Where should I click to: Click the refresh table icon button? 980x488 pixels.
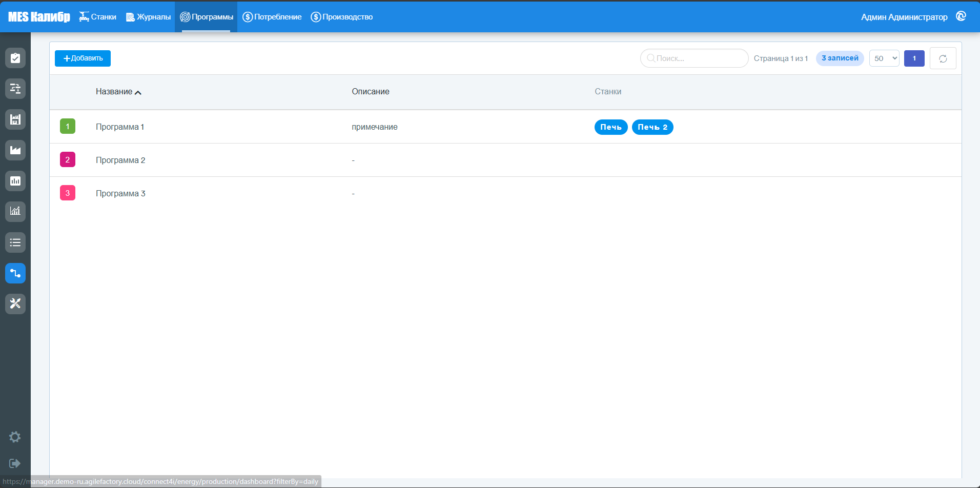click(x=943, y=58)
